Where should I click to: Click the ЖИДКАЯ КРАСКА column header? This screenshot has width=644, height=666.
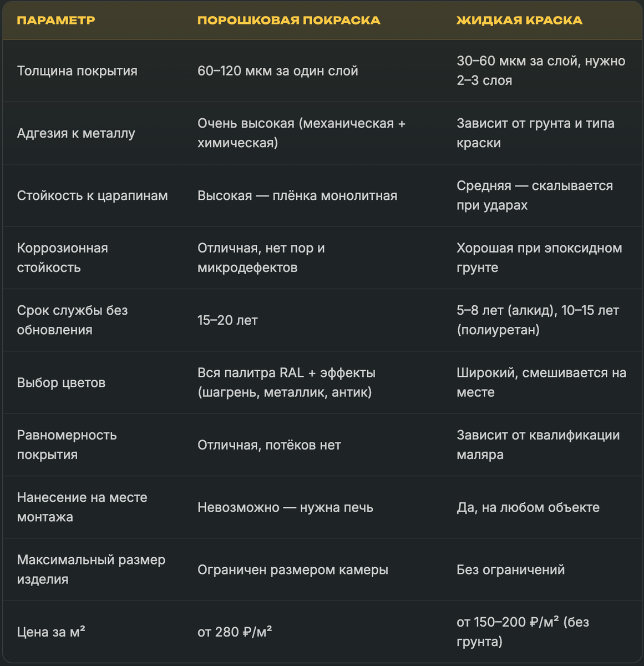(x=519, y=21)
